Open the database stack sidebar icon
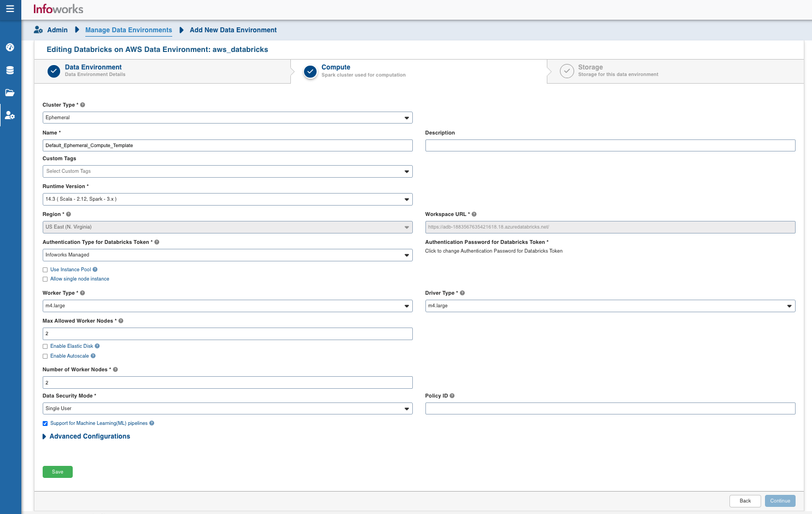812x514 pixels. click(10, 70)
